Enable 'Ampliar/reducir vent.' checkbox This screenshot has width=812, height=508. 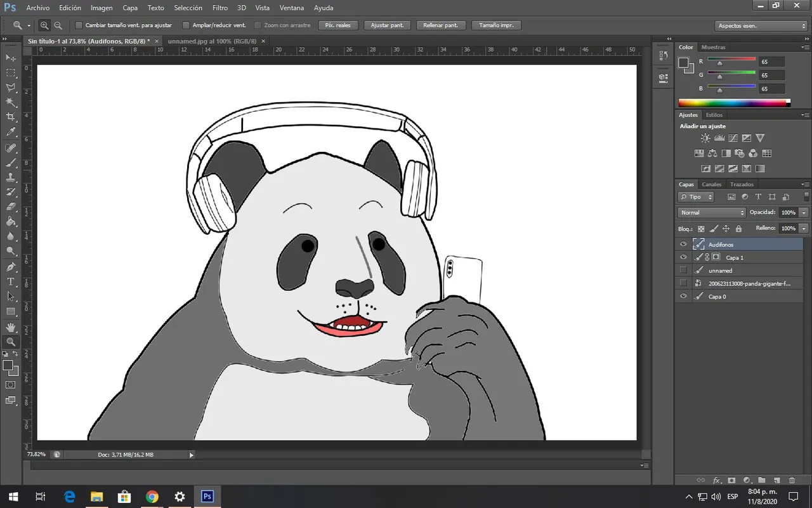point(186,25)
